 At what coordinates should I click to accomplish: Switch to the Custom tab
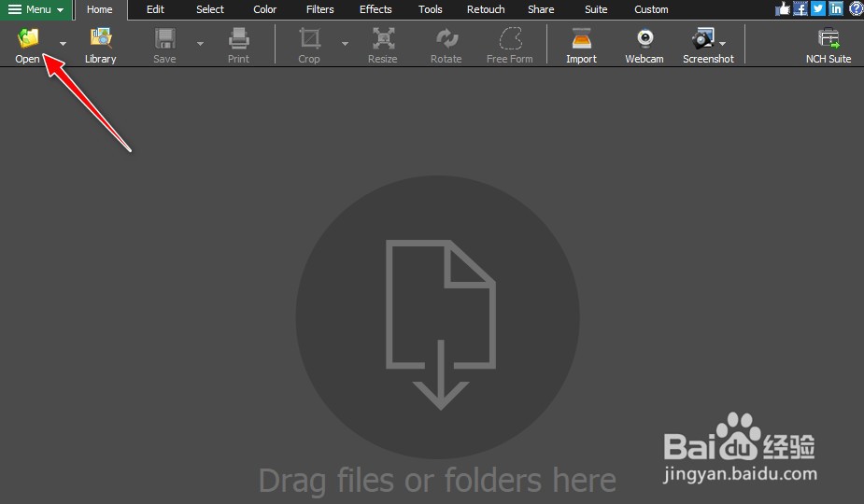pos(651,9)
